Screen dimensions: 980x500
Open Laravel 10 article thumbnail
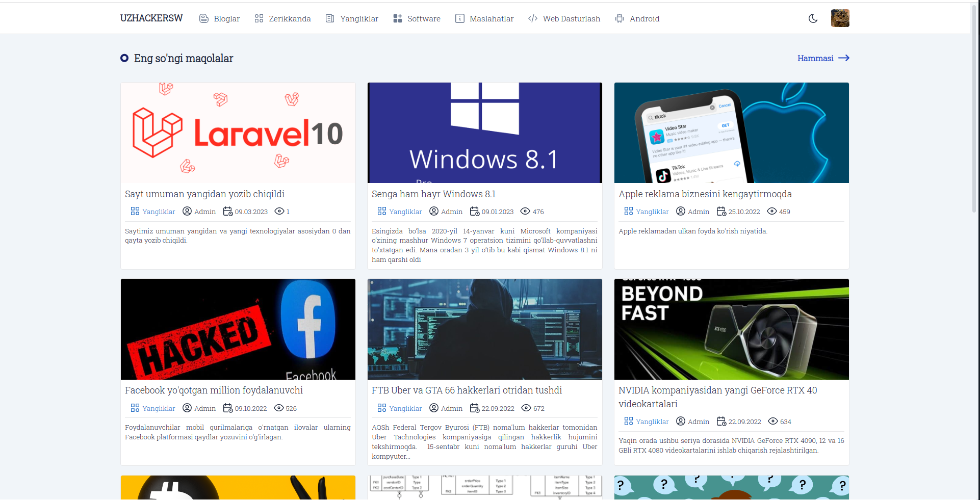[238, 133]
